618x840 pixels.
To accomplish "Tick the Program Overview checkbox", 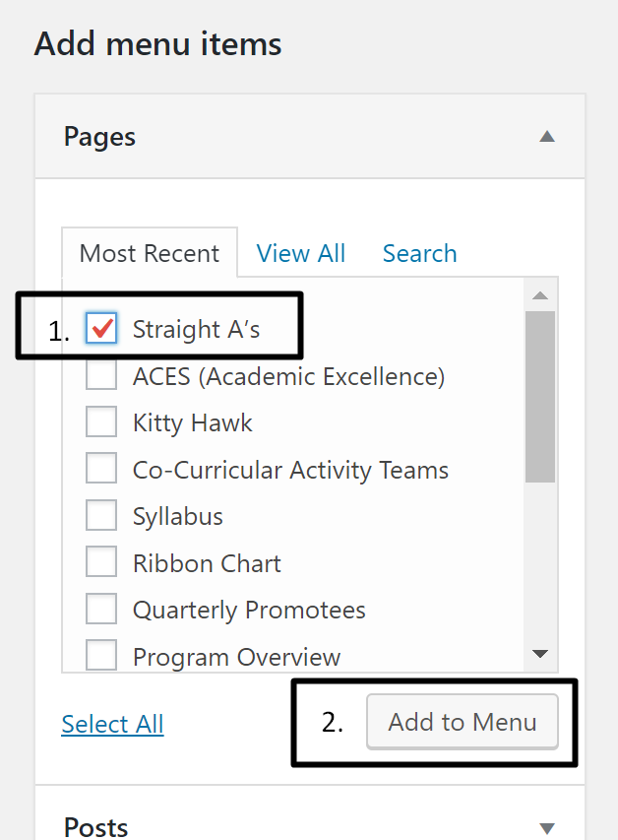I will 101,656.
